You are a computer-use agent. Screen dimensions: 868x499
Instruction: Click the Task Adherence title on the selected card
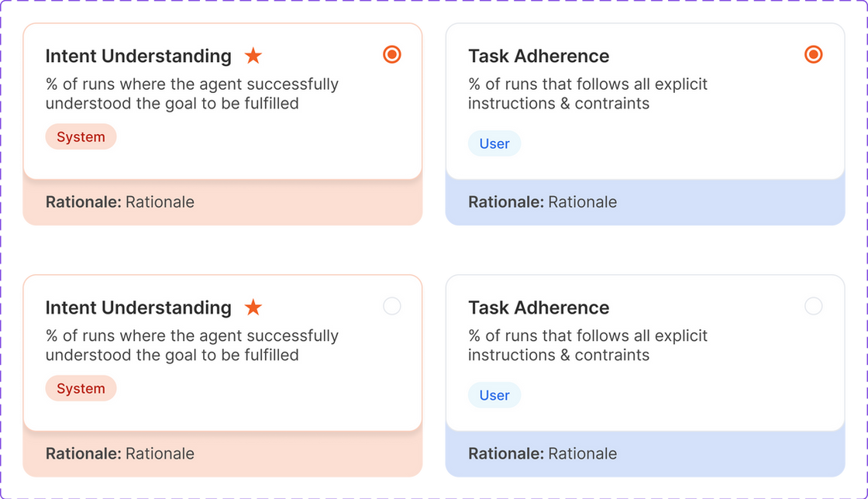point(539,56)
